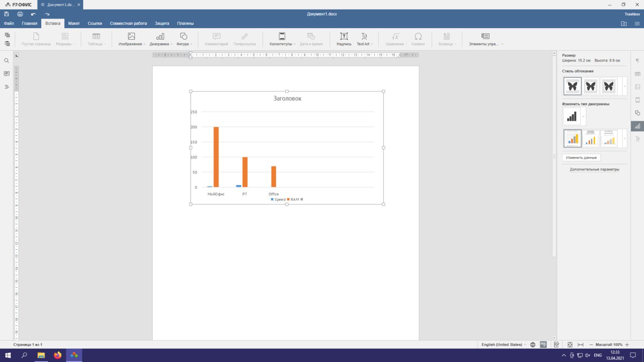Undo the last action
Viewport: 644px width, 362px height.
click(x=33, y=14)
